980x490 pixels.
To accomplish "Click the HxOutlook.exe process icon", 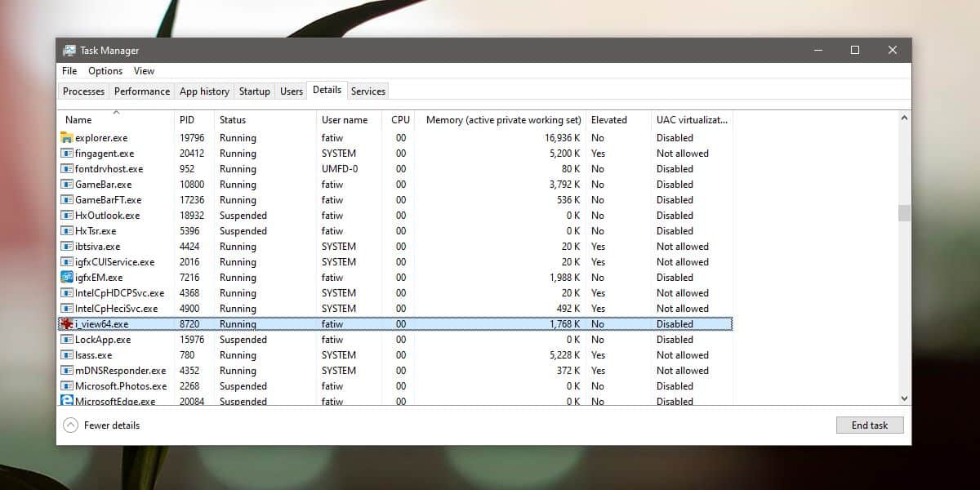I will point(67,216).
